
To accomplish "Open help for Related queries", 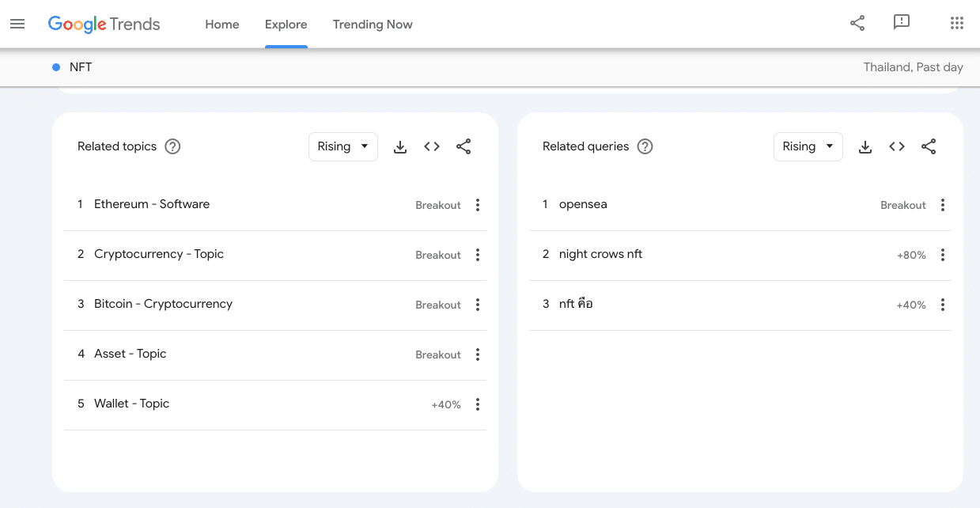I will point(645,146).
